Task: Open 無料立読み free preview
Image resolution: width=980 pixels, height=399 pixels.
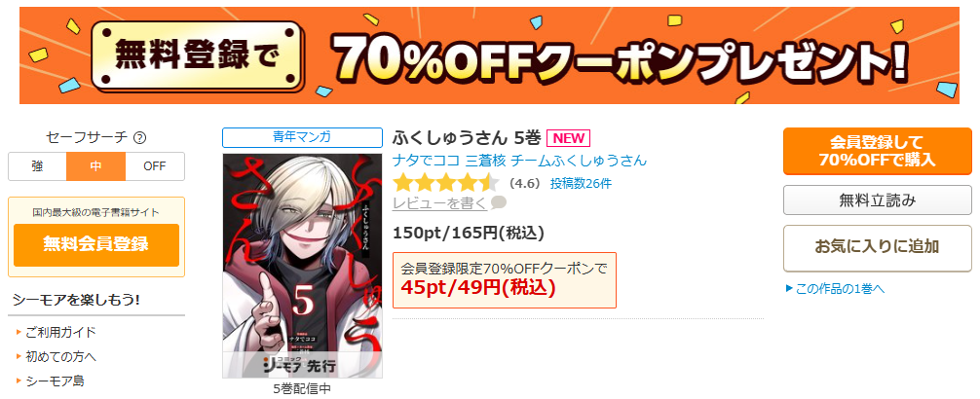Action: tap(878, 200)
